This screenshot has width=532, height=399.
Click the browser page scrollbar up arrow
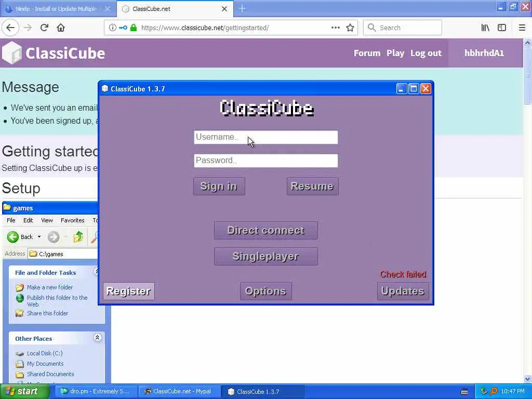(x=527, y=43)
